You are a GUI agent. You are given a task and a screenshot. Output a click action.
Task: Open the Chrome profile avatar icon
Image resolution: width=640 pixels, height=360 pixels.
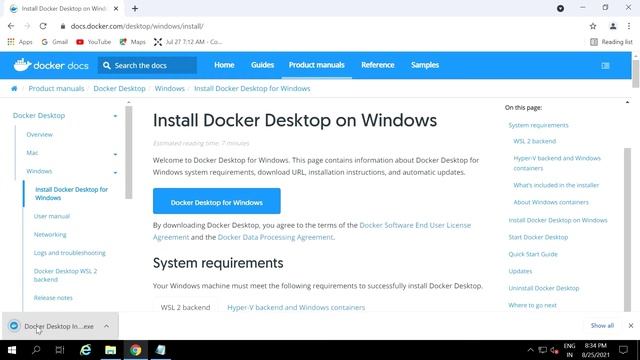click(x=613, y=26)
